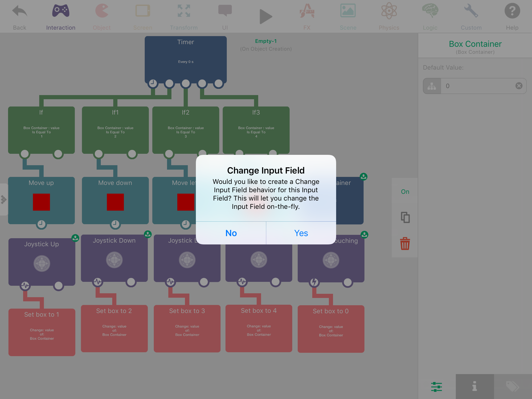Tap Yes in the Change Input Field dialog
The image size is (532, 399).
click(301, 233)
